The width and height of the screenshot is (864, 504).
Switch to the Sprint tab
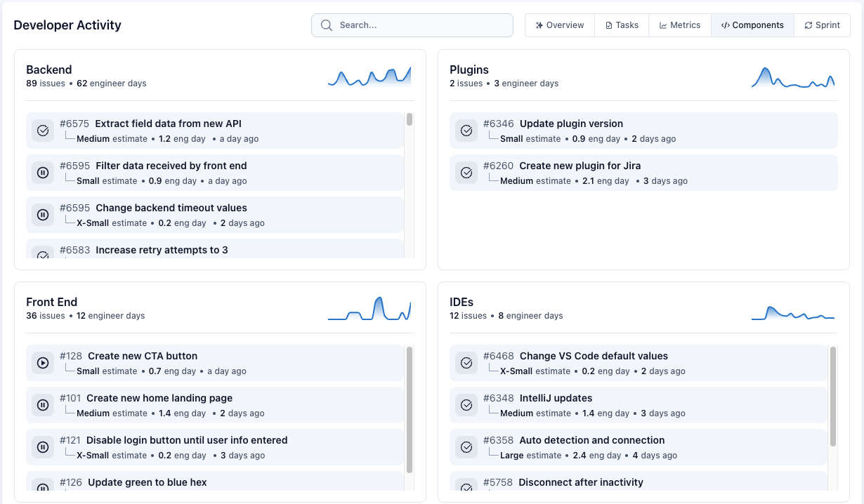pyautogui.click(x=822, y=25)
